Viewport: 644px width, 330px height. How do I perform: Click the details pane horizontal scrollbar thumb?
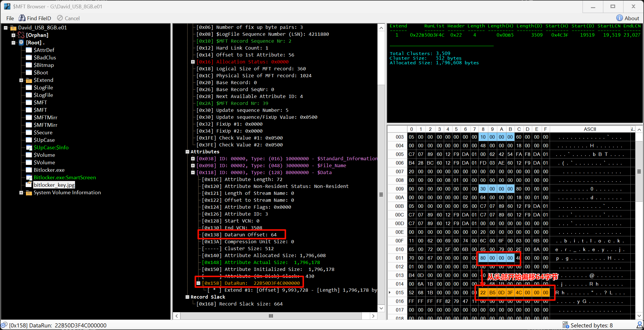click(x=271, y=316)
